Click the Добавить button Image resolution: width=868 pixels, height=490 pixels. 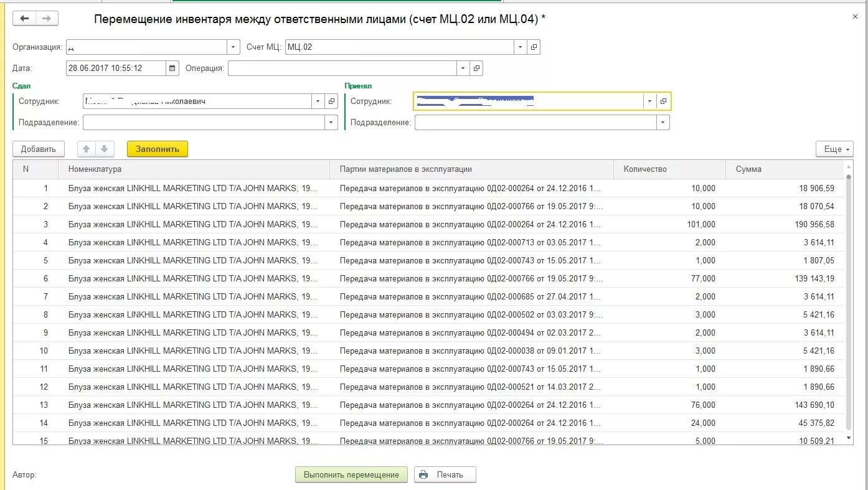click(39, 149)
